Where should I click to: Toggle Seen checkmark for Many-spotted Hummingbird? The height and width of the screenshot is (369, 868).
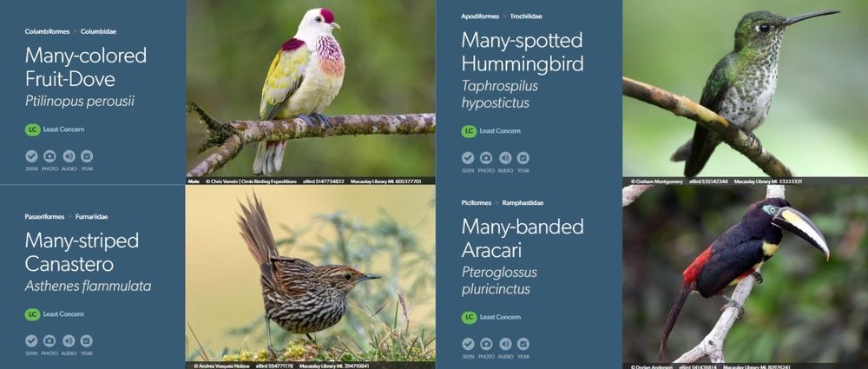(x=469, y=158)
